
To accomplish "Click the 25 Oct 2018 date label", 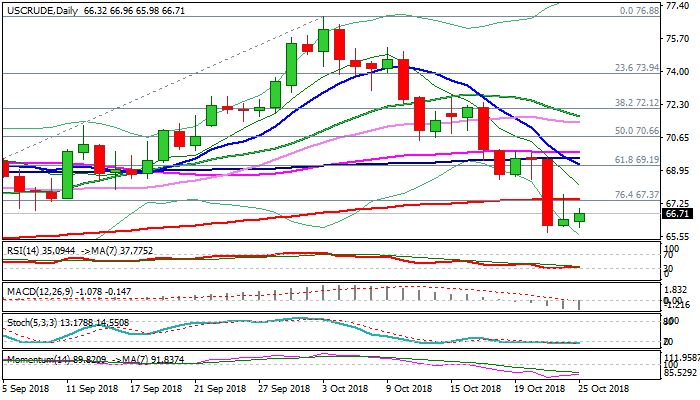I will pos(604,389).
